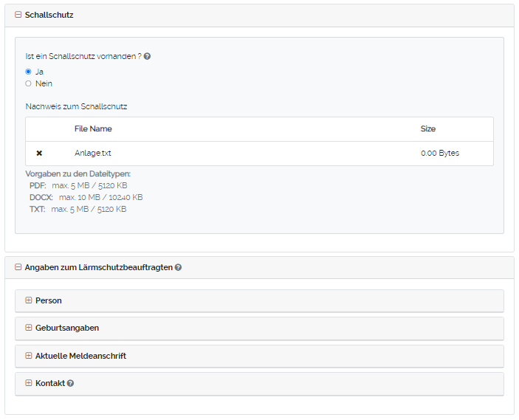The width and height of the screenshot is (519, 420).
Task: Select the Ja radio button
Action: 28,72
